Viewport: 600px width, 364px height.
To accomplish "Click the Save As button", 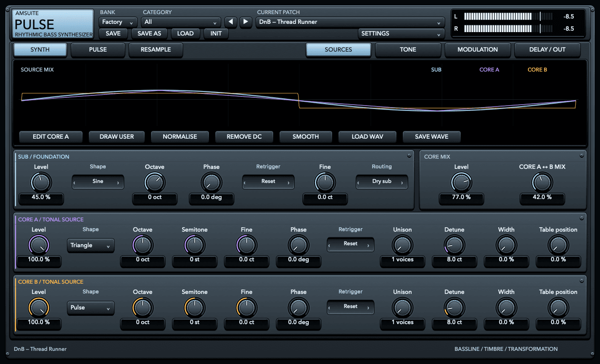I will [x=149, y=34].
